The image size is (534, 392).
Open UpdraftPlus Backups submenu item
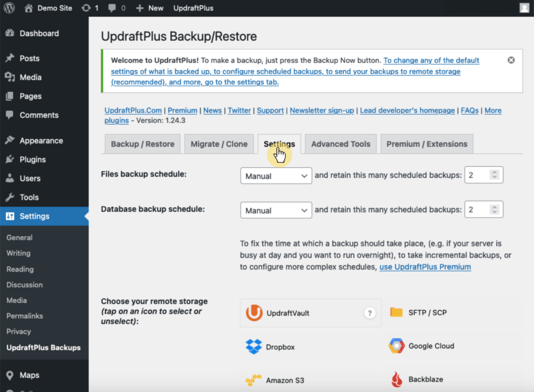tap(44, 347)
